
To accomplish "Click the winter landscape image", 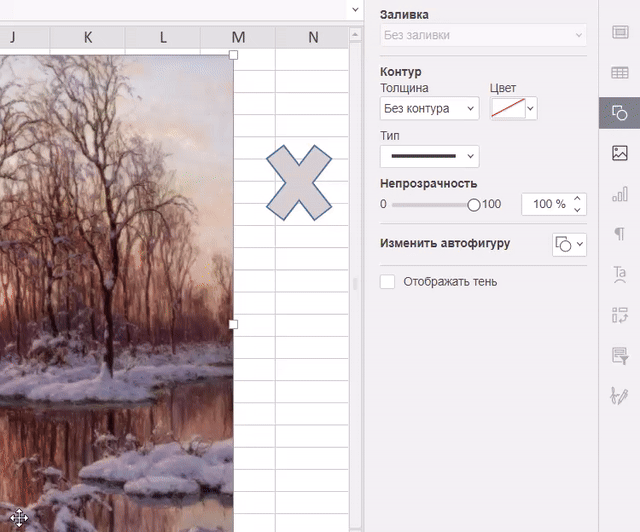I will tap(116, 293).
